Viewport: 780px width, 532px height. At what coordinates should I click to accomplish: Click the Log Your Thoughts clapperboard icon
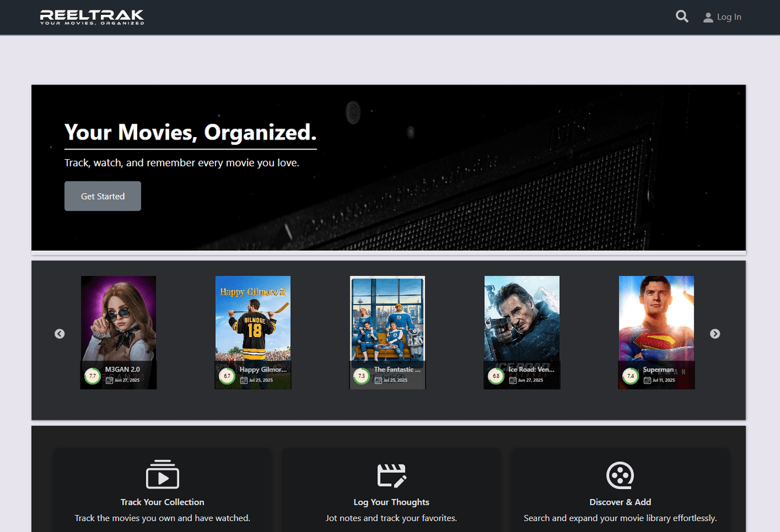391,475
